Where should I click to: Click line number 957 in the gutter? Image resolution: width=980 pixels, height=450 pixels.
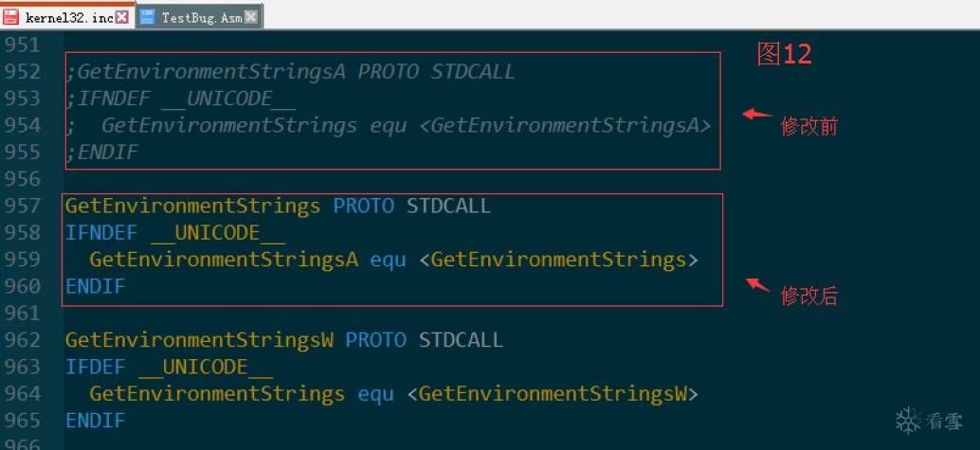[23, 206]
